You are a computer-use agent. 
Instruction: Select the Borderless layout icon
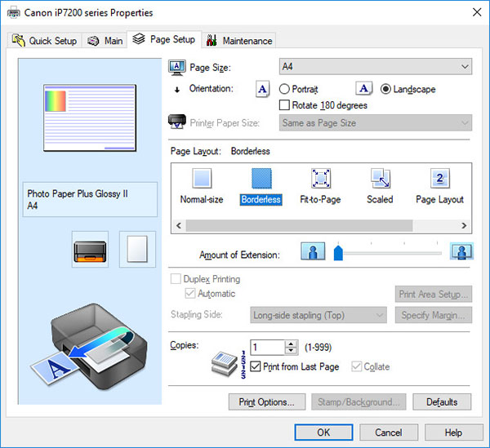[x=261, y=178]
